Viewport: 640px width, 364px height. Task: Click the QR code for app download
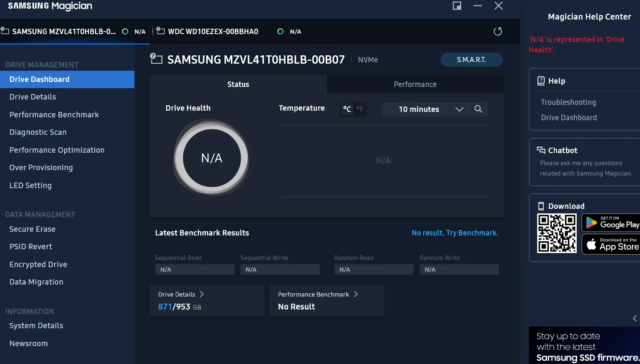(x=557, y=233)
